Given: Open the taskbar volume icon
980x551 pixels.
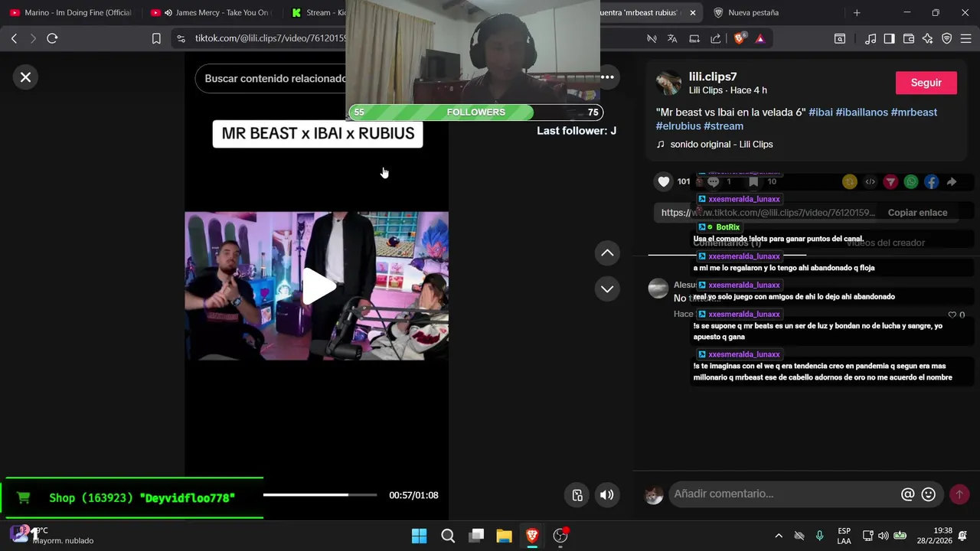Looking at the screenshot, I should (884, 536).
